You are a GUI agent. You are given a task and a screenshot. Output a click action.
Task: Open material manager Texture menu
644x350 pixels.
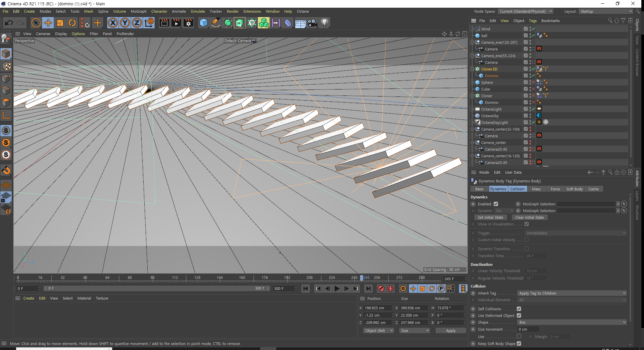[x=102, y=298]
